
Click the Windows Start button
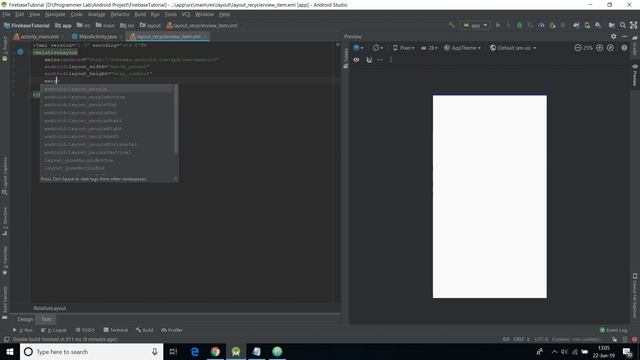pos(10,351)
